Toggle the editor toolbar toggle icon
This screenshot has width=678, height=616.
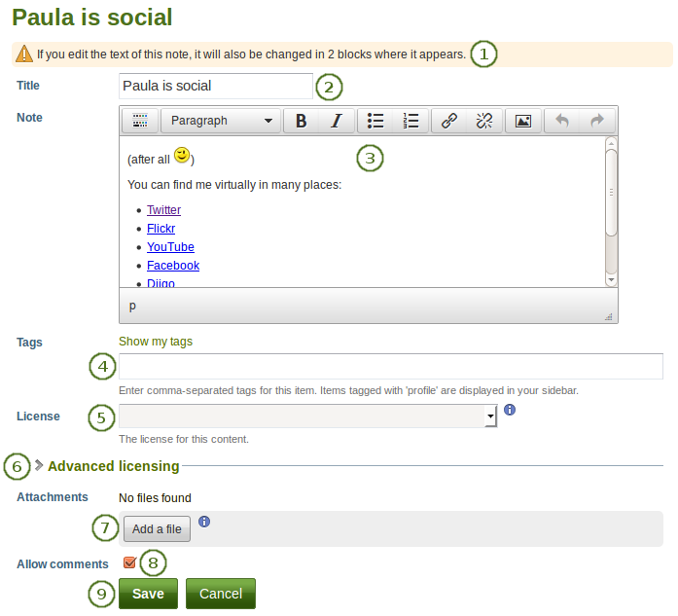(x=139, y=121)
